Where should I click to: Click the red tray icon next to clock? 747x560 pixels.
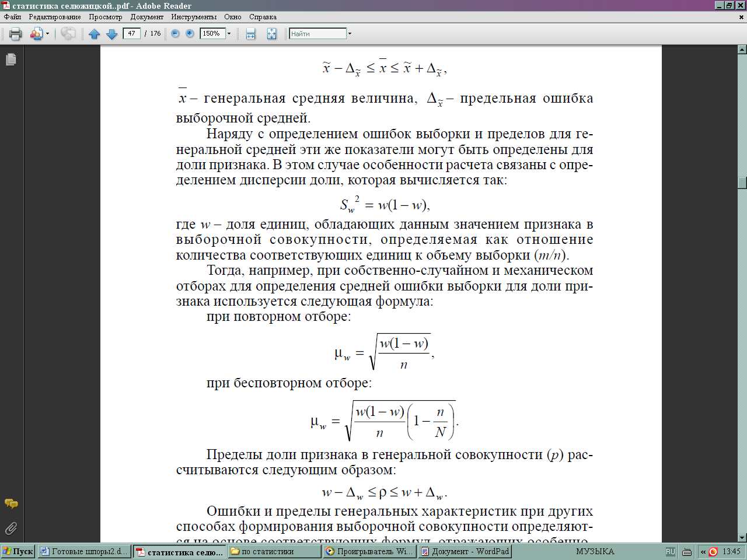[x=713, y=552]
